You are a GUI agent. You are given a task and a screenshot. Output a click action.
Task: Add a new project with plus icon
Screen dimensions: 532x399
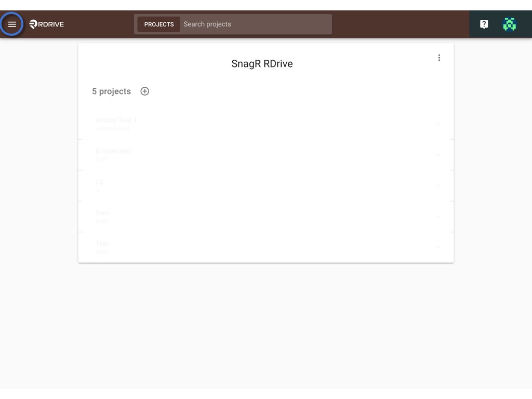[x=145, y=91]
